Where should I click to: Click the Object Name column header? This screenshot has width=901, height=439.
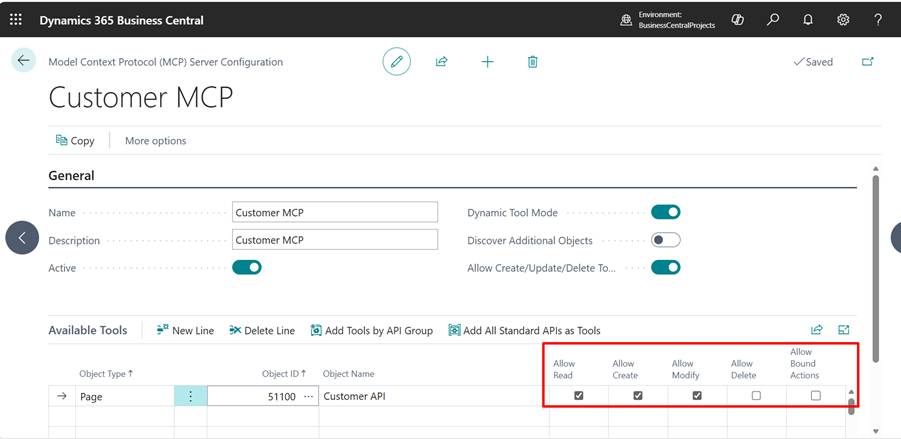pos(348,373)
